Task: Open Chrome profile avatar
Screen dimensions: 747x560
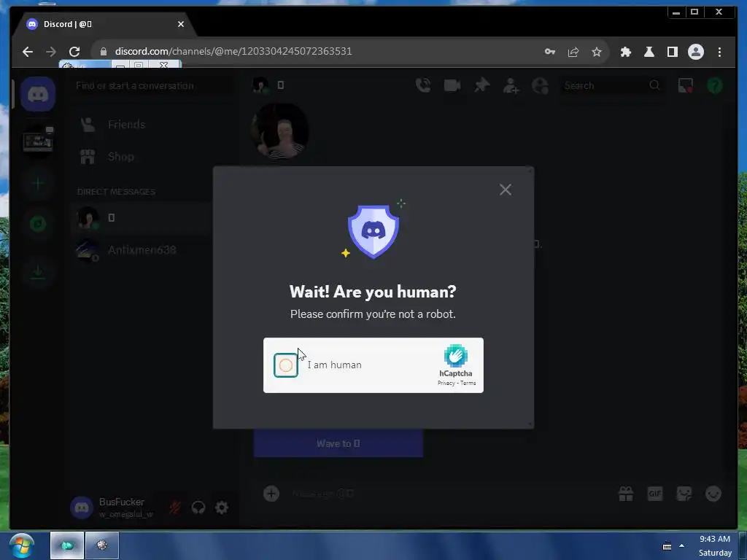Action: pyautogui.click(x=695, y=52)
